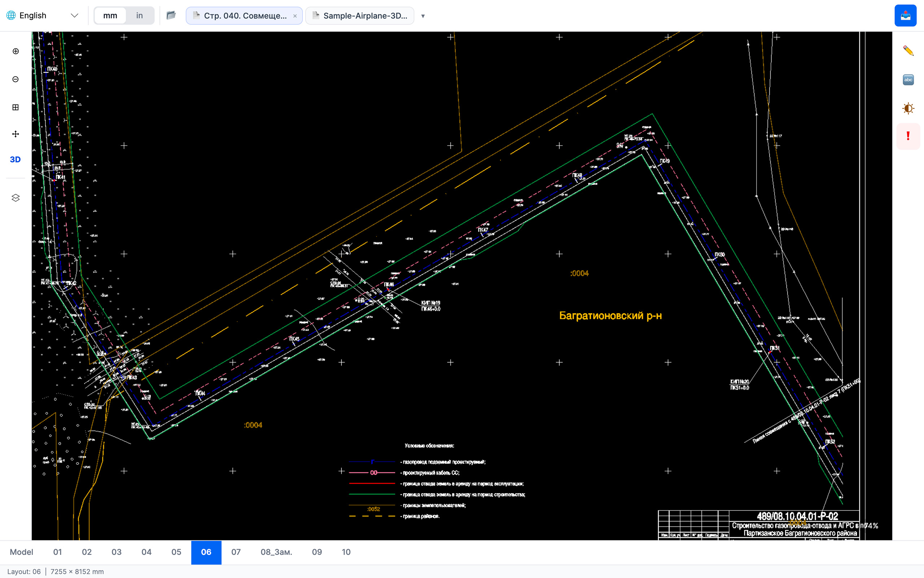The image size is (924, 578).
Task: Open layout tab 05
Action: point(176,552)
